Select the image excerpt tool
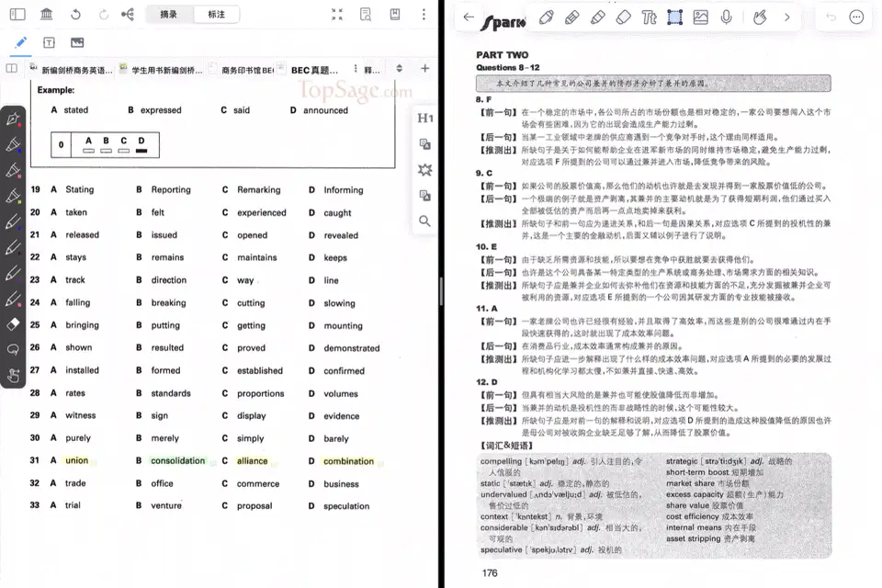Viewport: 882px width, 588px height. click(77, 43)
